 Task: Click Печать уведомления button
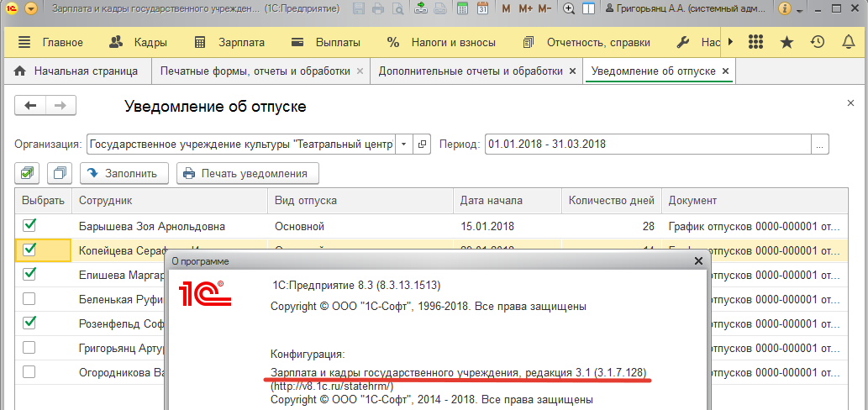coord(248,173)
